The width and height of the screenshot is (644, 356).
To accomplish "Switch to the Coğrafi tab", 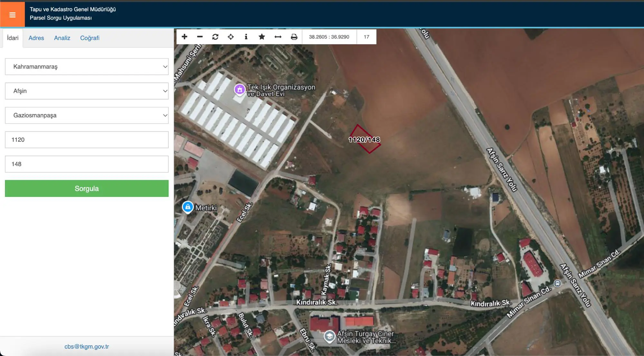I will click(90, 38).
